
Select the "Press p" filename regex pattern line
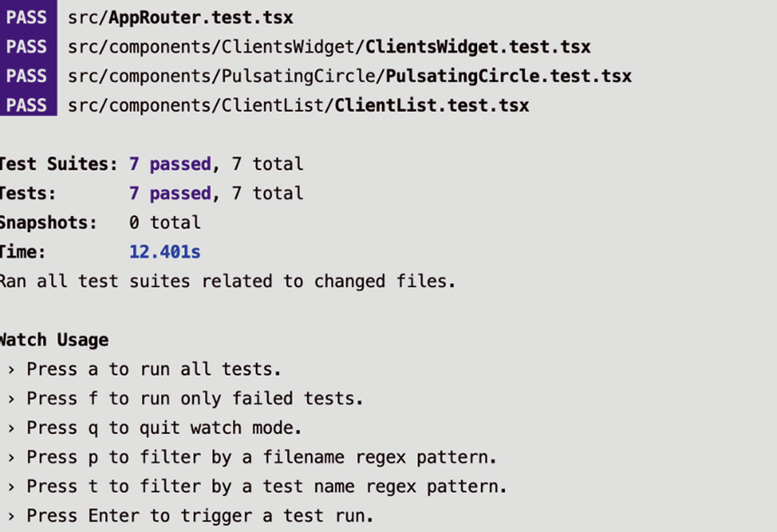coord(261,457)
